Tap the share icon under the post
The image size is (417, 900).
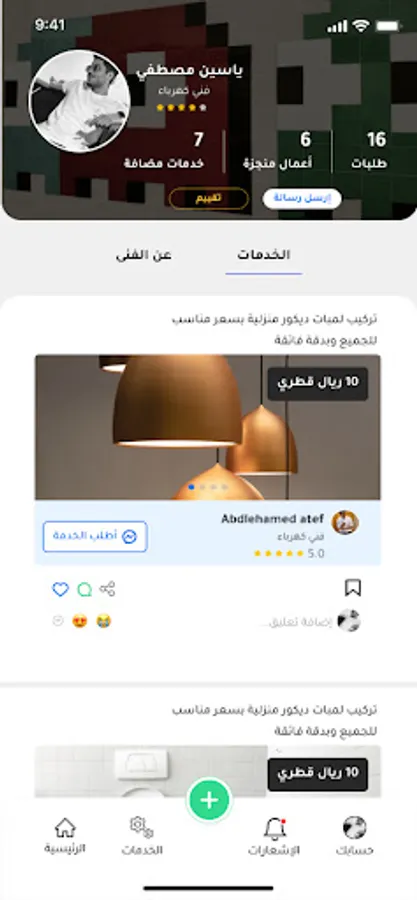(107, 589)
